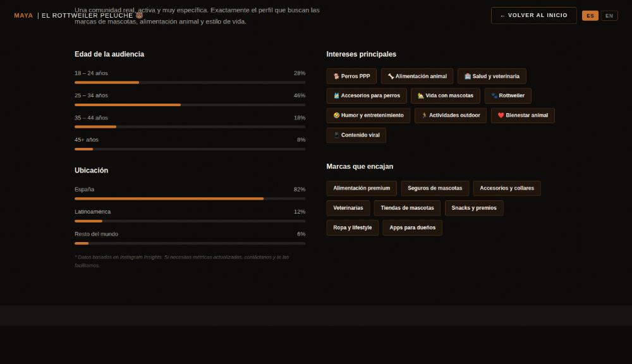Click the Volver al inicio button
This screenshot has width=632, height=364.
[x=533, y=15]
